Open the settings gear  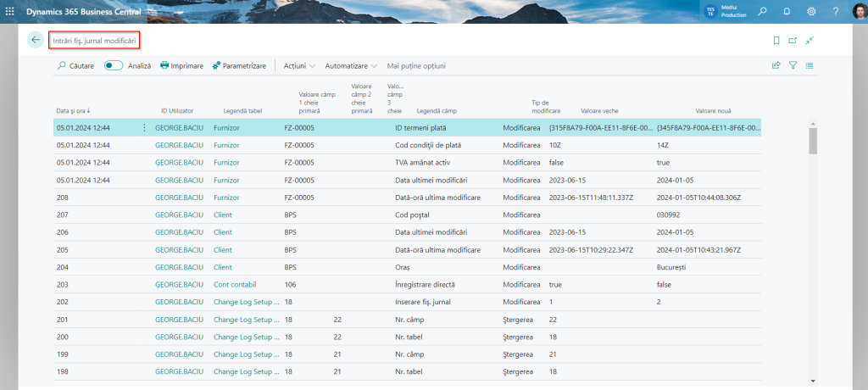811,11
